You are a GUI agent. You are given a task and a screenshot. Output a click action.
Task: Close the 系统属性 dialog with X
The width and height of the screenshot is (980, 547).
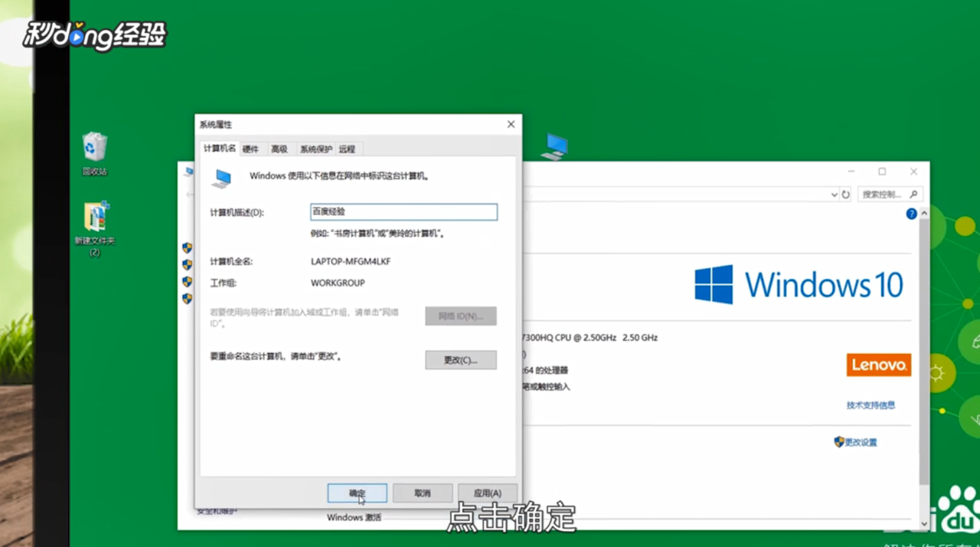[x=511, y=124]
